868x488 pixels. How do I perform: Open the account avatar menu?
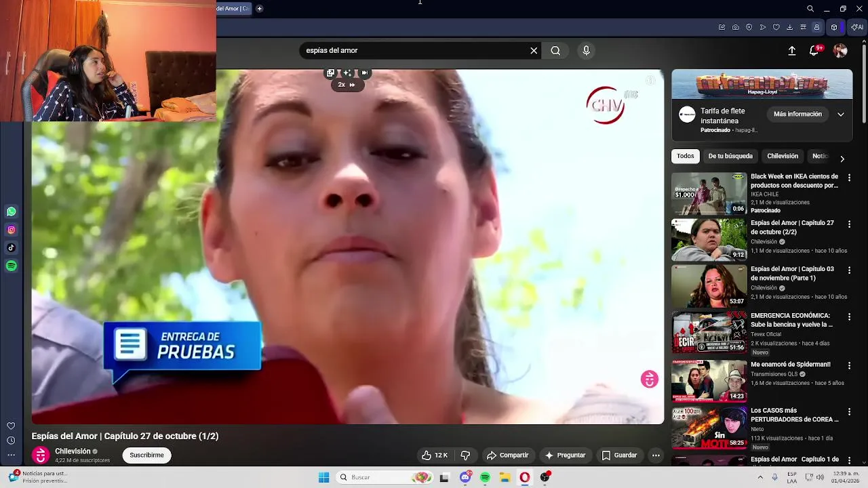[x=840, y=51]
